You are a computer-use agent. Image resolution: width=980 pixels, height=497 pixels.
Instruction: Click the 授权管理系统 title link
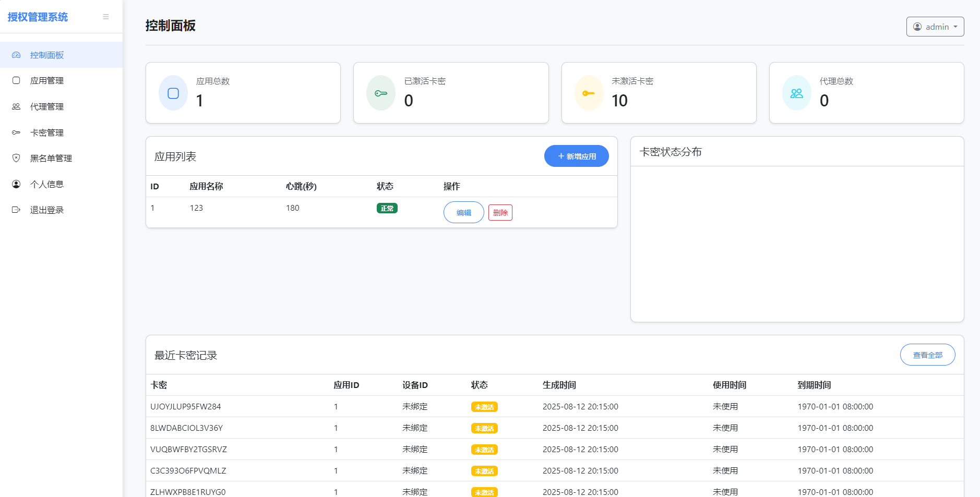38,17
